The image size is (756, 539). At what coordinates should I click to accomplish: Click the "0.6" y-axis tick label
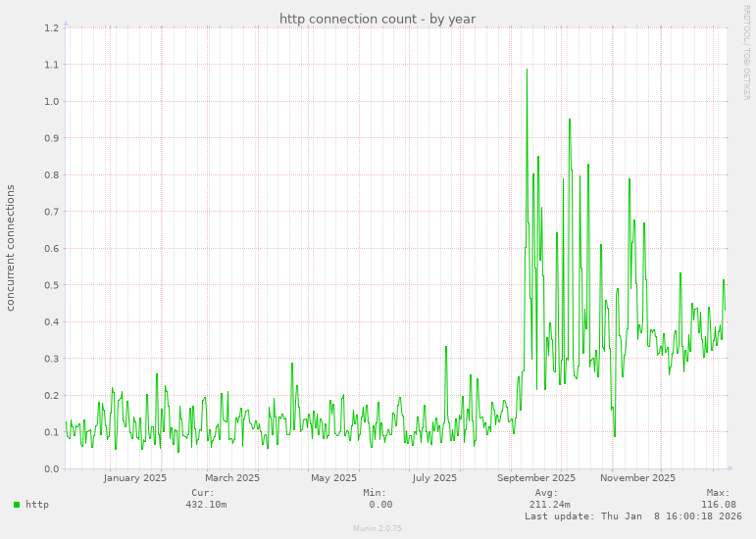tap(52, 249)
